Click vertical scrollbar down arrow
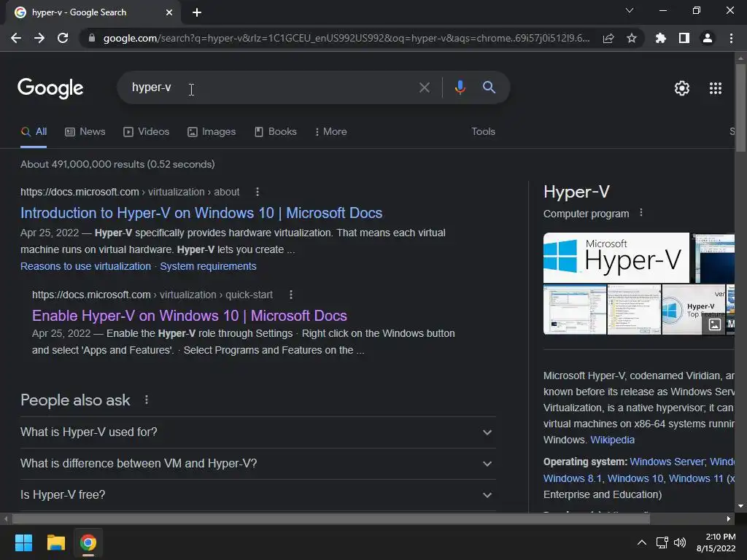Viewport: 747px width, 560px height. click(x=740, y=506)
